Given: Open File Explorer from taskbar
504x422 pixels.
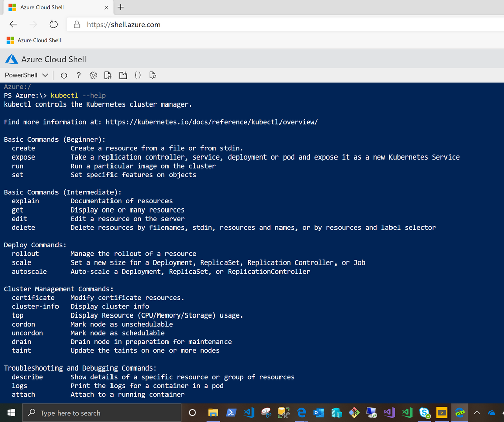Looking at the screenshot, I should [213, 413].
